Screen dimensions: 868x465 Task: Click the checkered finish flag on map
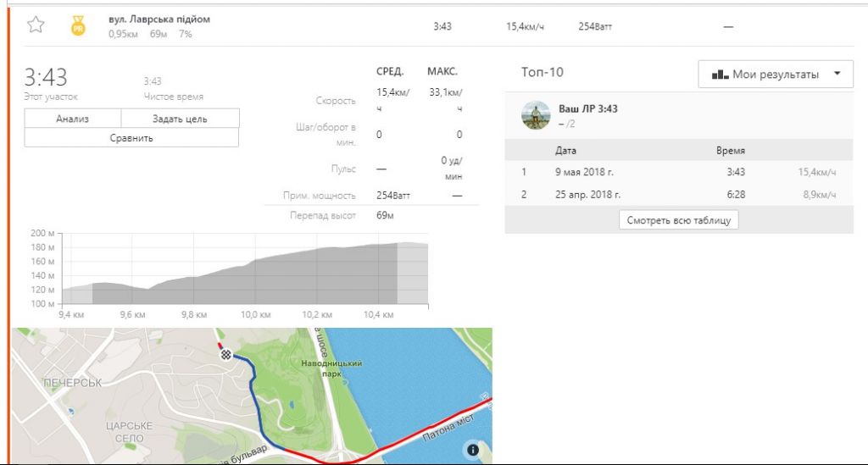226,355
